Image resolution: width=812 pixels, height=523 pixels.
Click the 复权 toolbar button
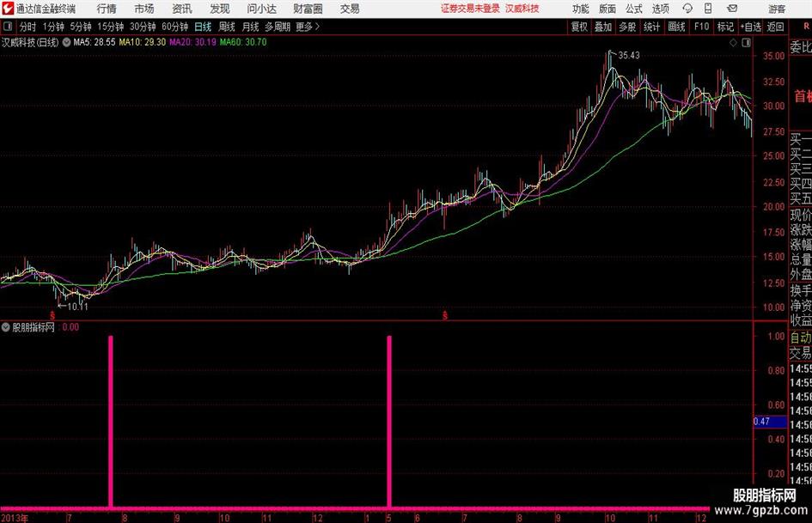coord(579,27)
